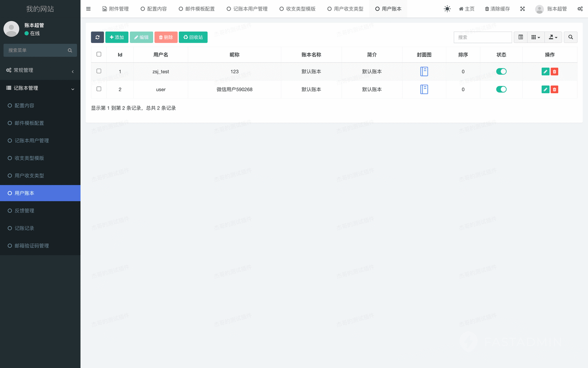The image size is (588, 368).
Task: Enter fullscreen with the expand icon
Action: [x=522, y=9]
